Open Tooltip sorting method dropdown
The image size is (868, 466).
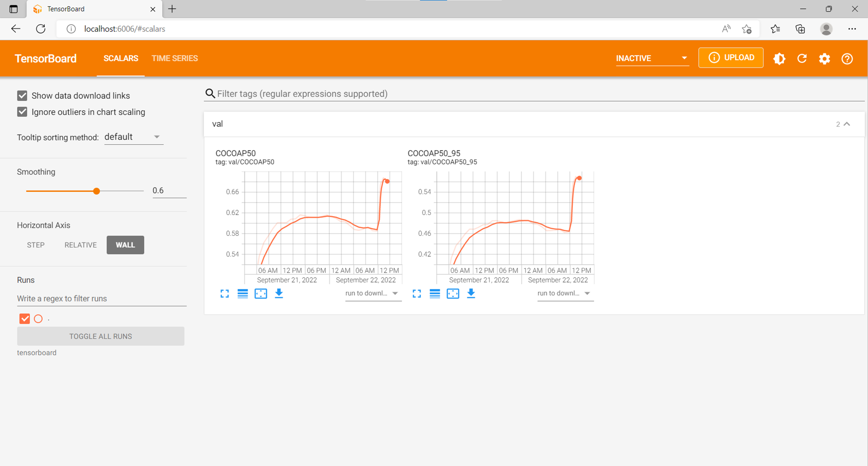coord(133,137)
